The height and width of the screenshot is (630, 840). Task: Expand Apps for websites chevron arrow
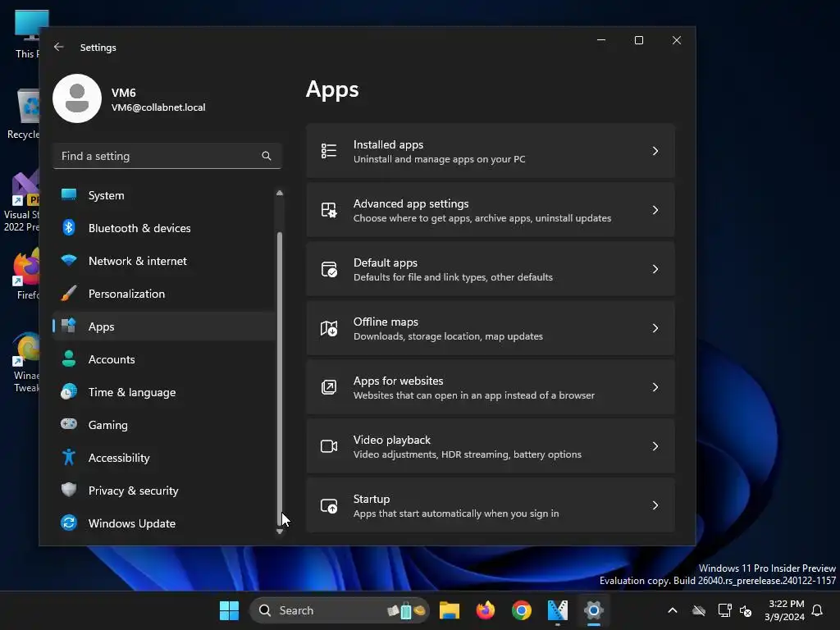pyautogui.click(x=655, y=387)
